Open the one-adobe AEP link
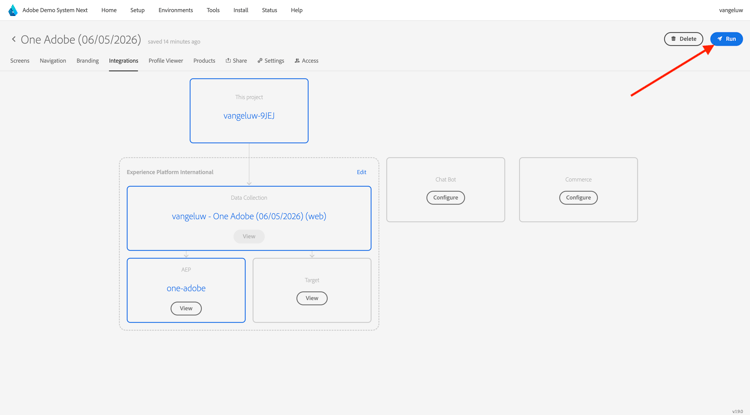 186,288
